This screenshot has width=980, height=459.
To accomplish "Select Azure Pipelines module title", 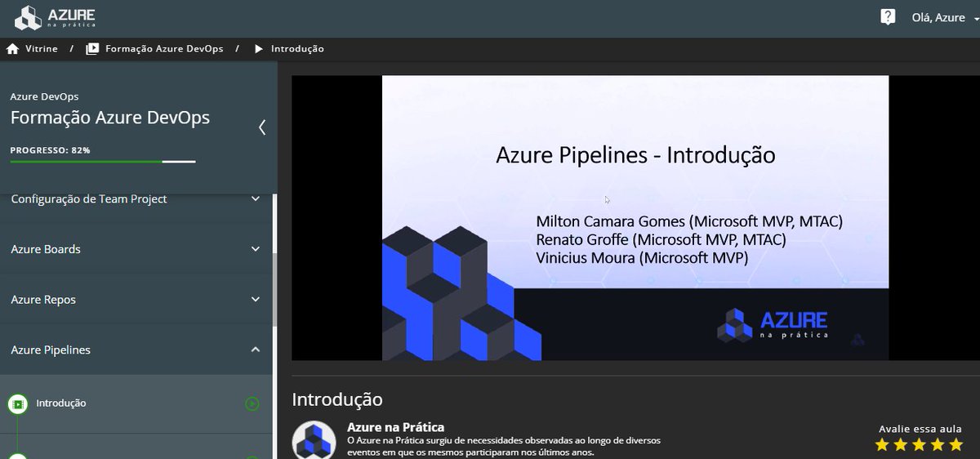I will coord(51,350).
